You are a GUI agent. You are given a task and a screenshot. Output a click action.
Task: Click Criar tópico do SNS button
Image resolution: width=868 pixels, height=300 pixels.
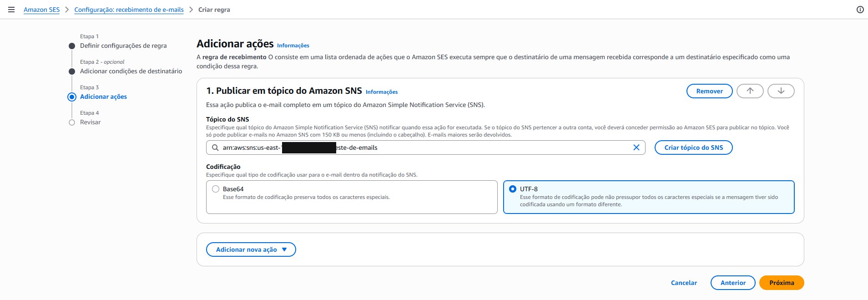click(693, 147)
